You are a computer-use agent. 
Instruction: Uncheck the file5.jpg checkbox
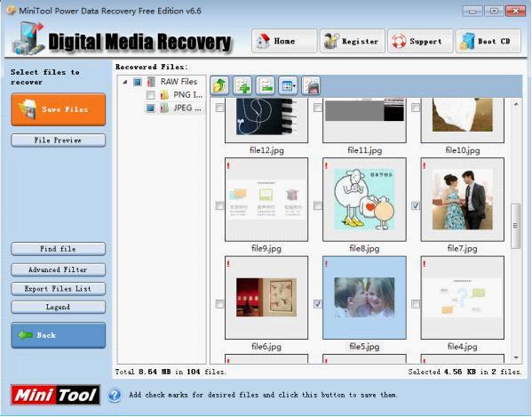pyautogui.click(x=318, y=304)
